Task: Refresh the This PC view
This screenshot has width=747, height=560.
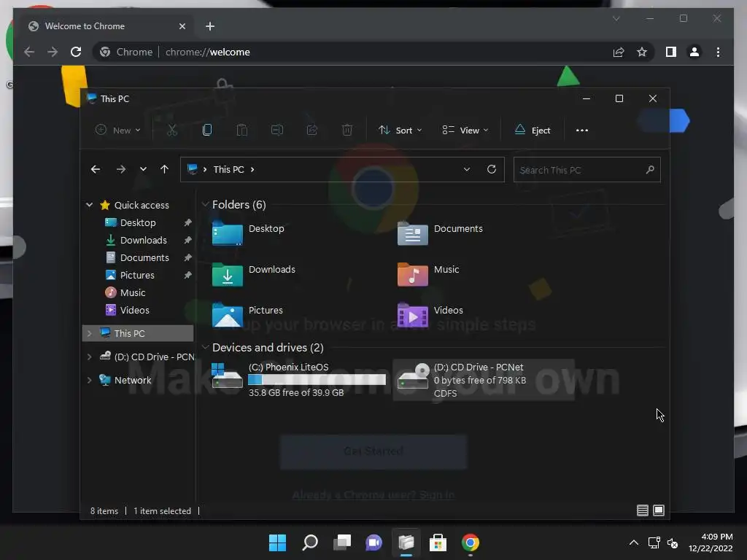Action: 491,169
